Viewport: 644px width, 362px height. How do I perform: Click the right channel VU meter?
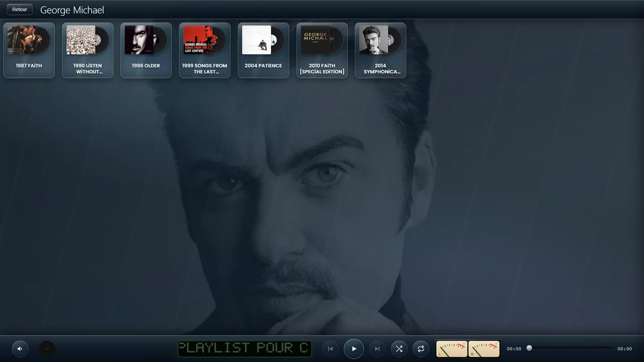pyautogui.click(x=484, y=349)
